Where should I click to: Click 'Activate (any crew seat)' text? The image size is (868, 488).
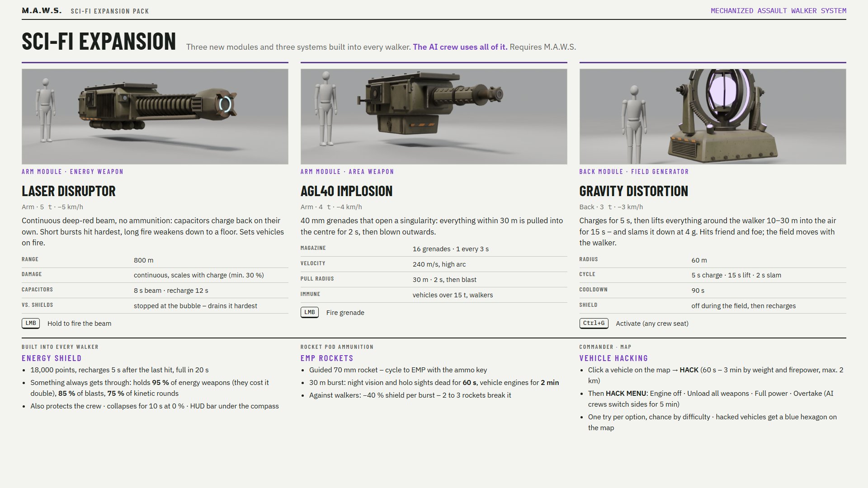pyautogui.click(x=652, y=324)
